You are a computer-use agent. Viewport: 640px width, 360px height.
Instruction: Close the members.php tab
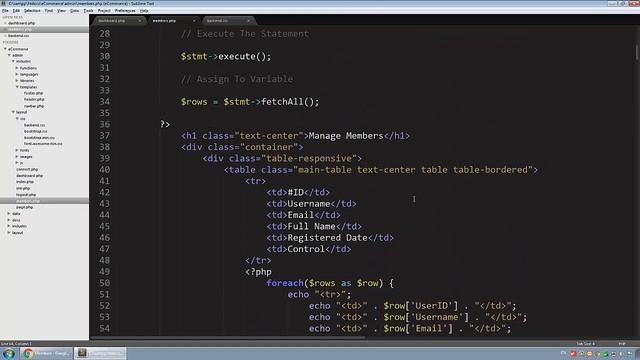pos(194,20)
